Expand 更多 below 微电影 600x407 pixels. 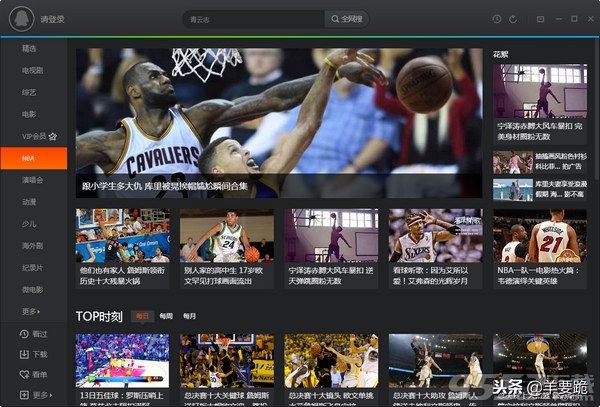[31, 311]
